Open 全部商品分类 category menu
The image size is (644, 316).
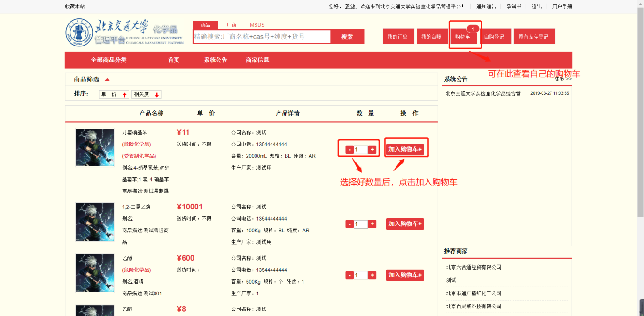pyautogui.click(x=109, y=60)
